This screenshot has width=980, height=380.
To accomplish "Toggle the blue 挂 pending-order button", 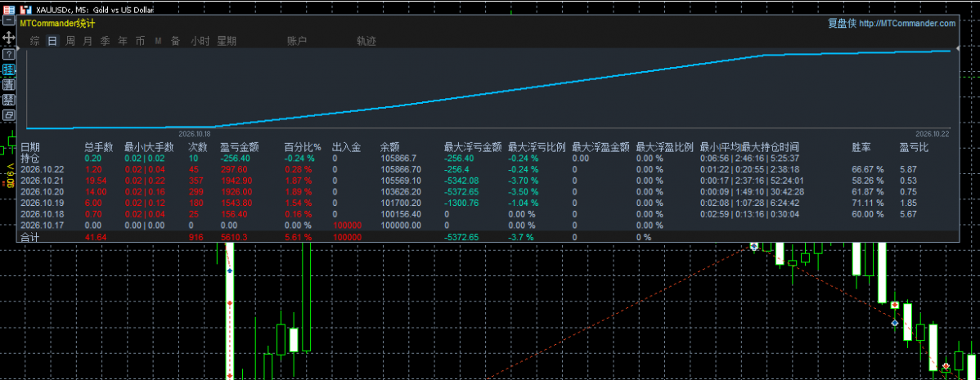I will (9, 69).
